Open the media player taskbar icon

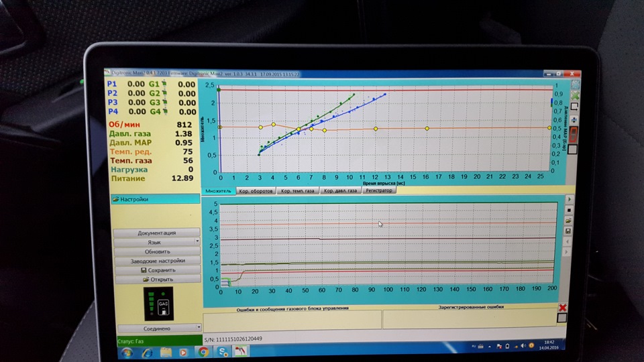tap(183, 352)
